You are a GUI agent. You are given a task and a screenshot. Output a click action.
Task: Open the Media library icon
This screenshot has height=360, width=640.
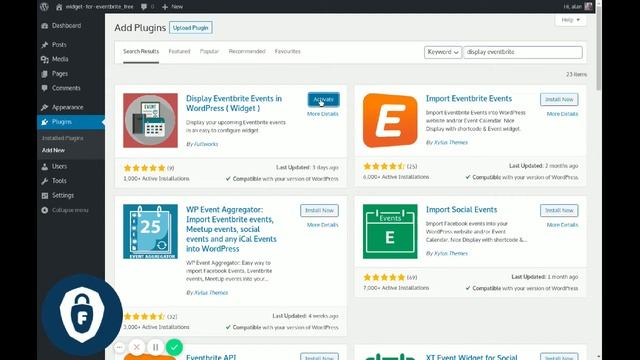click(44, 59)
